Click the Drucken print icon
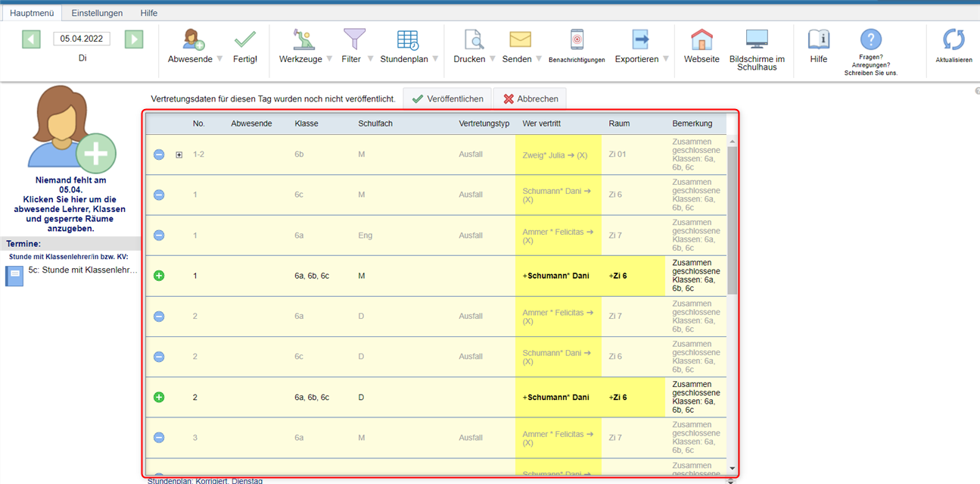 (x=474, y=39)
